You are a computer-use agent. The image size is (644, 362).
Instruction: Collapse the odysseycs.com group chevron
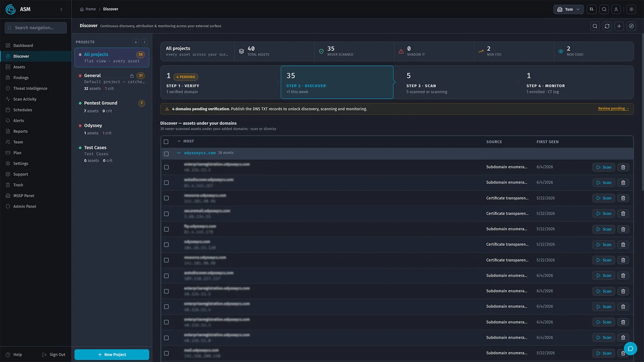click(x=179, y=153)
